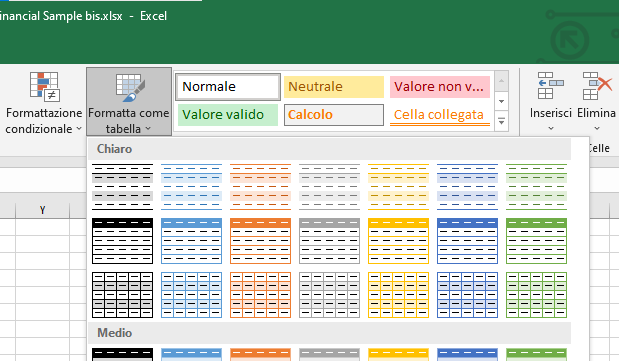Screen dimensions: 619x361
Task: Select green banded-row Chiaro table style
Action: pyautogui.click(x=536, y=187)
